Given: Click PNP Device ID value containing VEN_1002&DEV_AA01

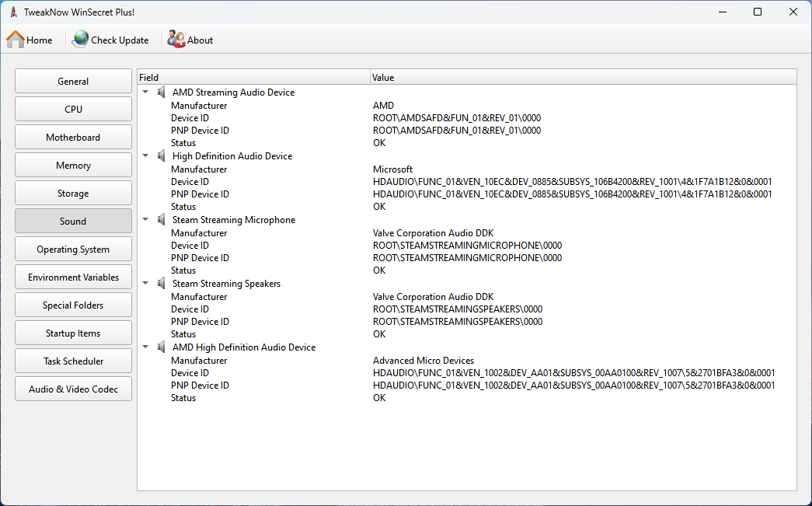Looking at the screenshot, I should pos(573,385).
